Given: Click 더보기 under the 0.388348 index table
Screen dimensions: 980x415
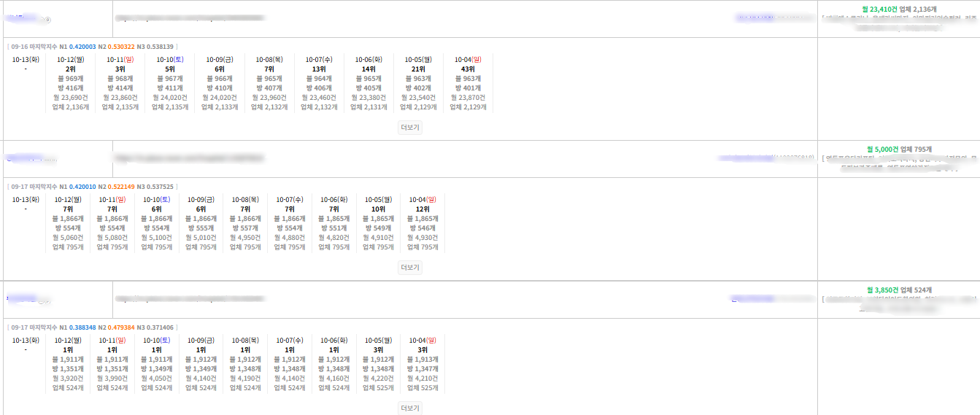Looking at the screenshot, I should coord(410,408).
